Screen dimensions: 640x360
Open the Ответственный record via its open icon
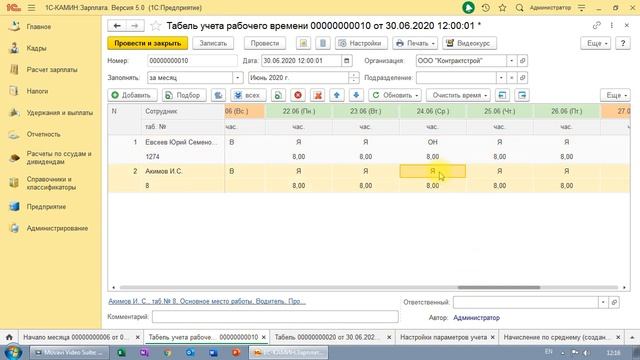614,302
